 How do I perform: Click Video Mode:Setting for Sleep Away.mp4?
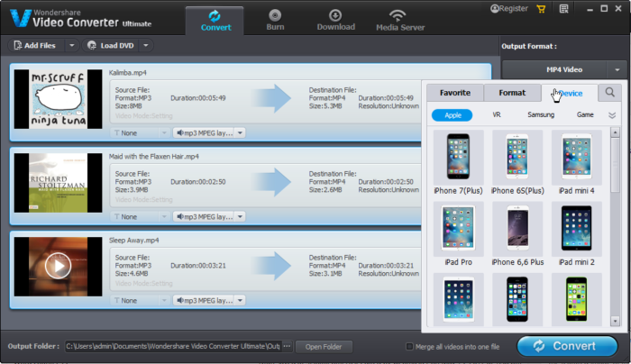click(143, 283)
